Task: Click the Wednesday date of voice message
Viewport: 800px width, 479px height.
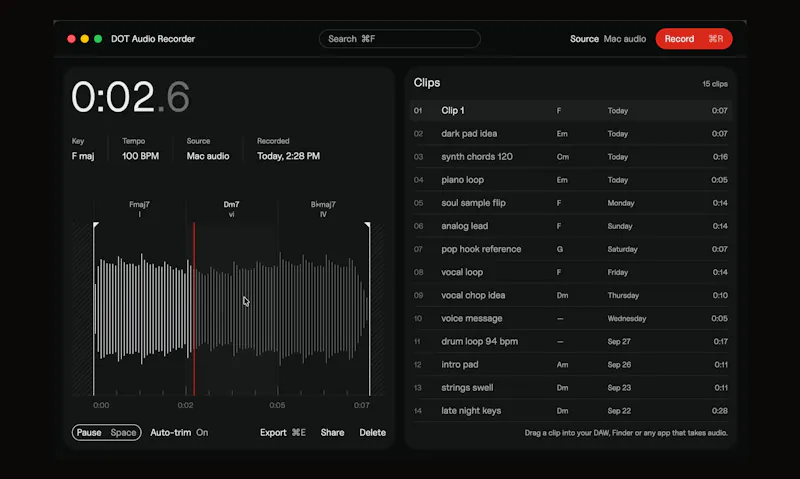Action: (x=627, y=318)
